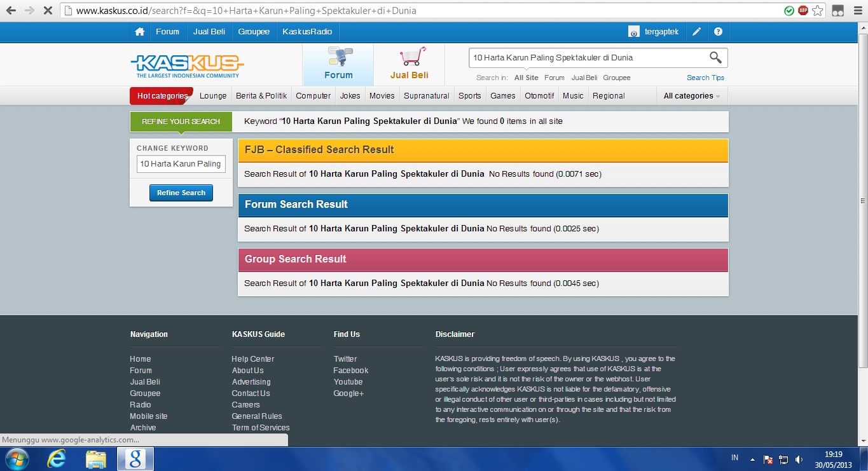Open the question mark help icon
This screenshot has width=868, height=471.
(x=718, y=32)
